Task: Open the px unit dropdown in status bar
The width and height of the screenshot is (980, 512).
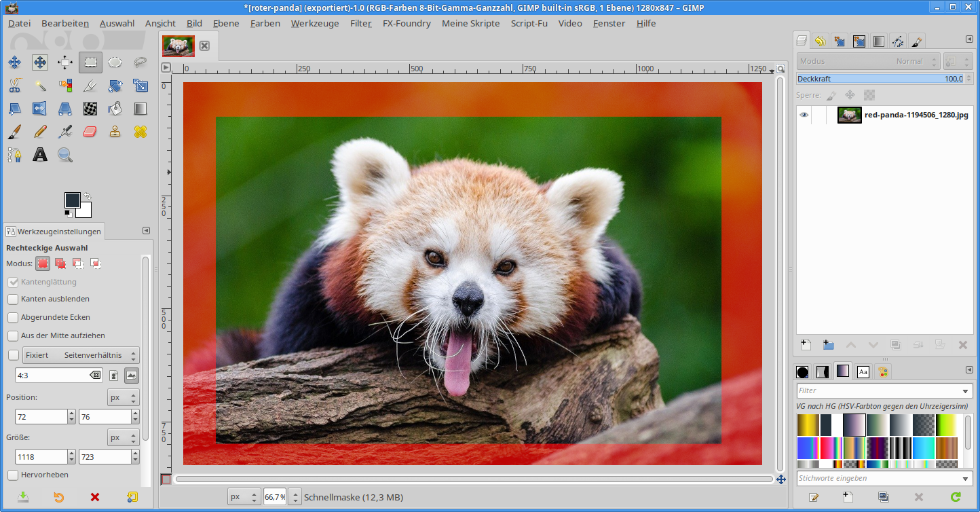Action: tap(244, 497)
